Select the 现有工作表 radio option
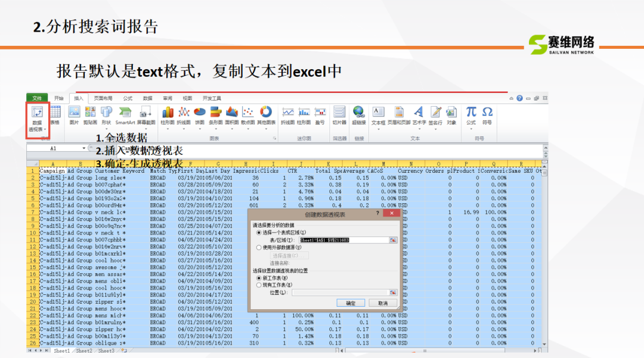Image resolution: width=644 pixels, height=358 pixels. (259, 285)
